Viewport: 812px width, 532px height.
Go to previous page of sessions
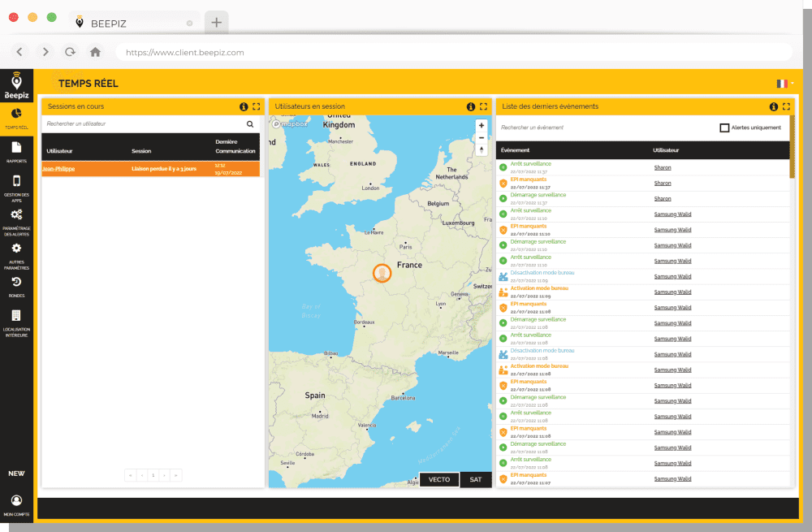point(142,475)
